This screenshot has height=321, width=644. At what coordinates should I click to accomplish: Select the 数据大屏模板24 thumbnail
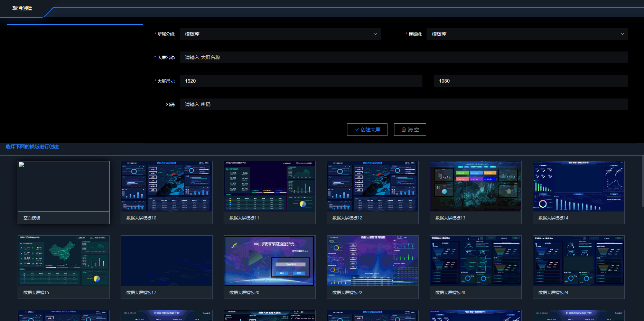coord(579,261)
